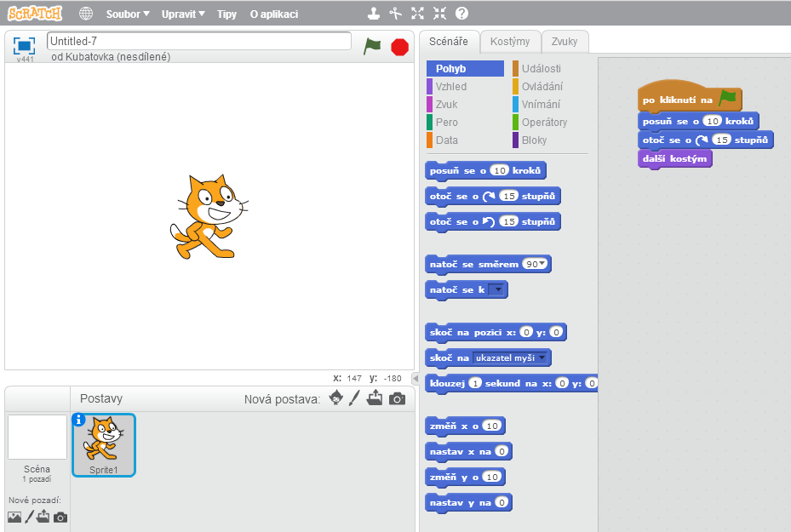Upload backdrop from file
Viewport: 791px width, 532px height.
pos(43,517)
